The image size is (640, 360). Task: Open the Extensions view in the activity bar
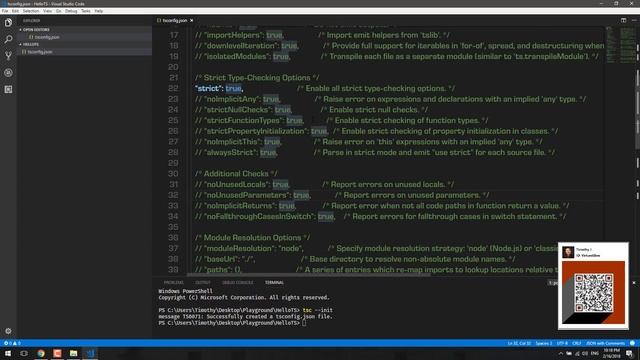pyautogui.click(x=8, y=89)
